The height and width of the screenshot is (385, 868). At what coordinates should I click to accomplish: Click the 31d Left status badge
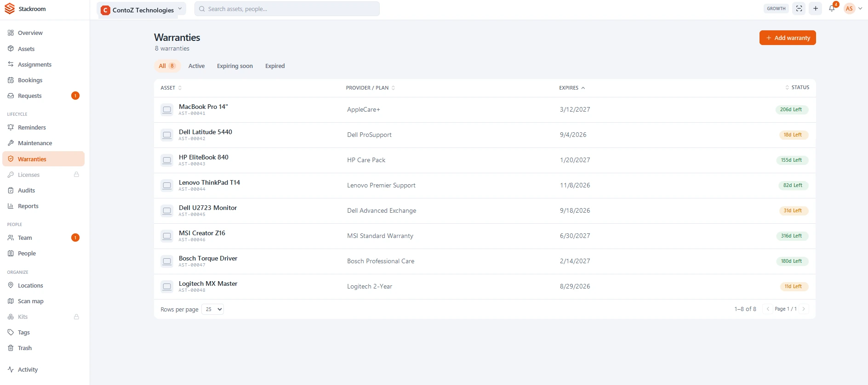click(794, 211)
